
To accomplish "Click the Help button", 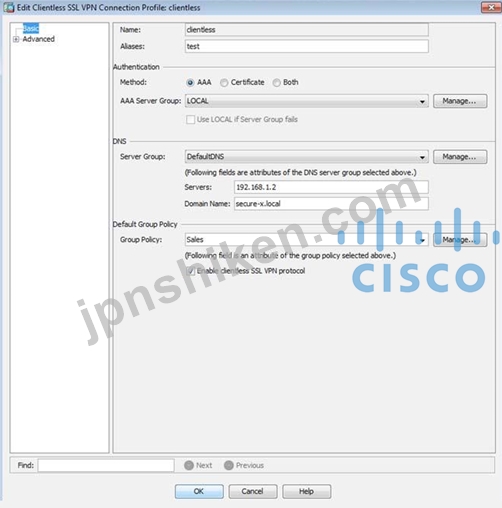I will pyautogui.click(x=307, y=491).
